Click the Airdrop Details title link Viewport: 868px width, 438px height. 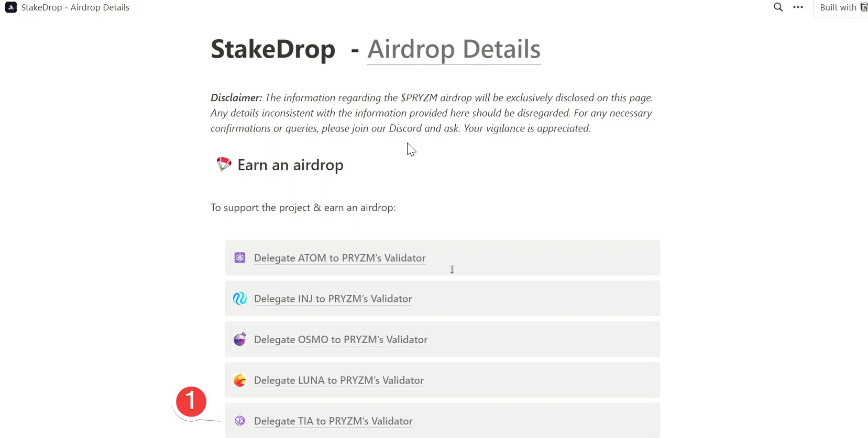454,49
